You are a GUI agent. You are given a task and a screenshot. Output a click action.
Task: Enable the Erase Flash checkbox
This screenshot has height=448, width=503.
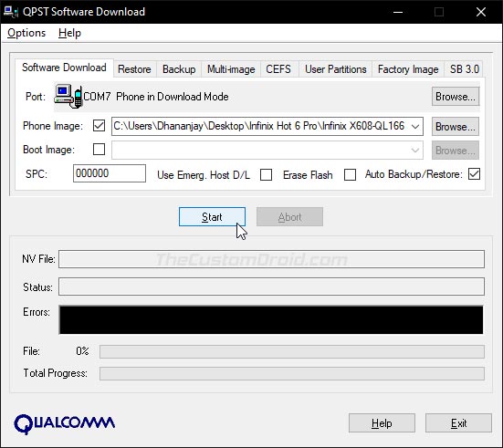click(350, 175)
